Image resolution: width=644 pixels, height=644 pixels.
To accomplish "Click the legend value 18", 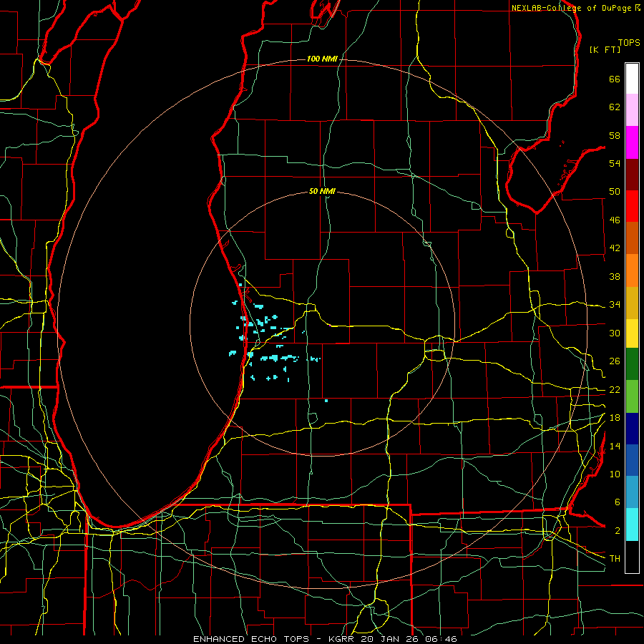I will [x=615, y=418].
